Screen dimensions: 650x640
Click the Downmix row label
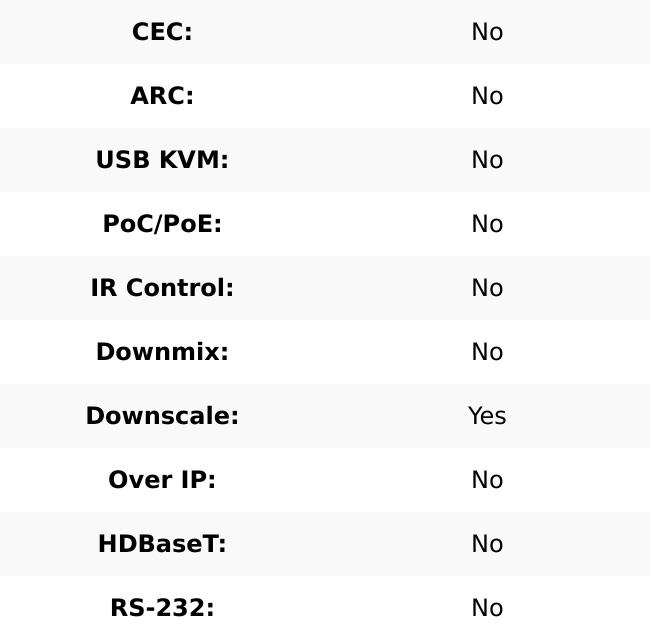tap(162, 352)
